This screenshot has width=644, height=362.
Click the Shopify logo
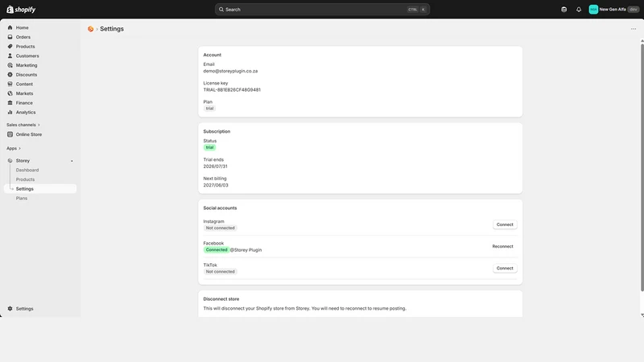[x=21, y=10]
